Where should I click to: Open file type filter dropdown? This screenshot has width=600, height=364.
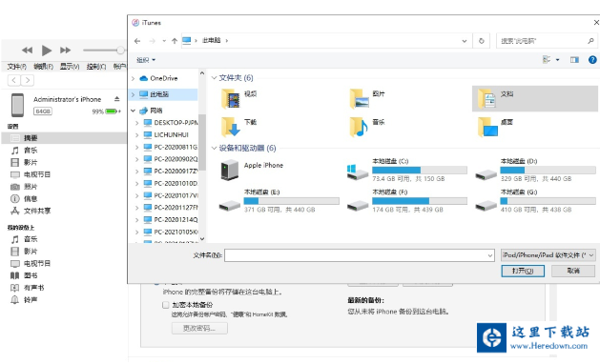pos(548,255)
